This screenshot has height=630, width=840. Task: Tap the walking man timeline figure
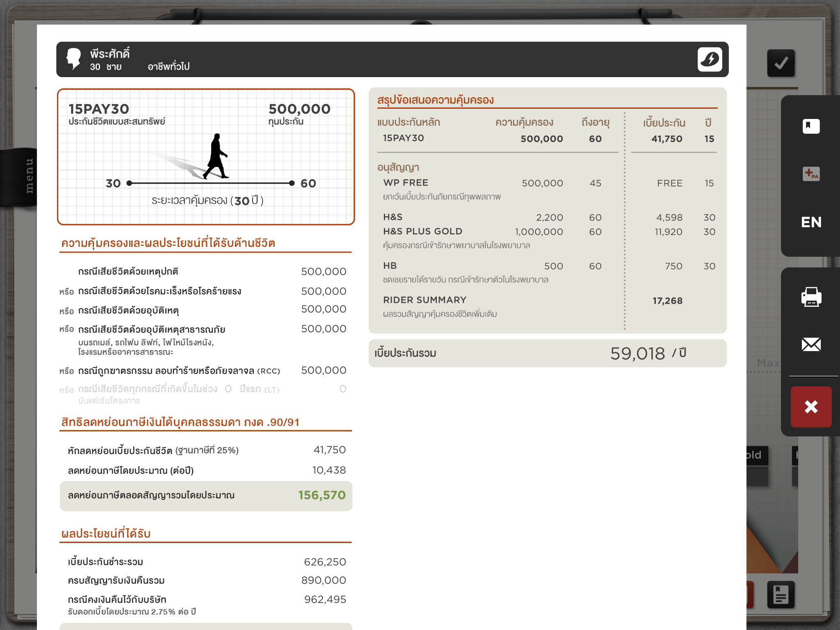coord(216,156)
